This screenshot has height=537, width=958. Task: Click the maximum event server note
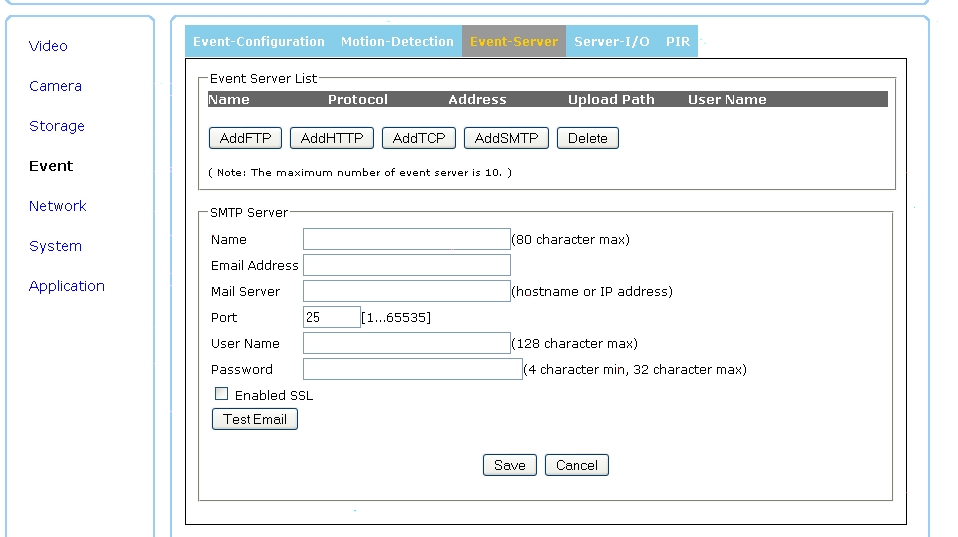point(360,173)
